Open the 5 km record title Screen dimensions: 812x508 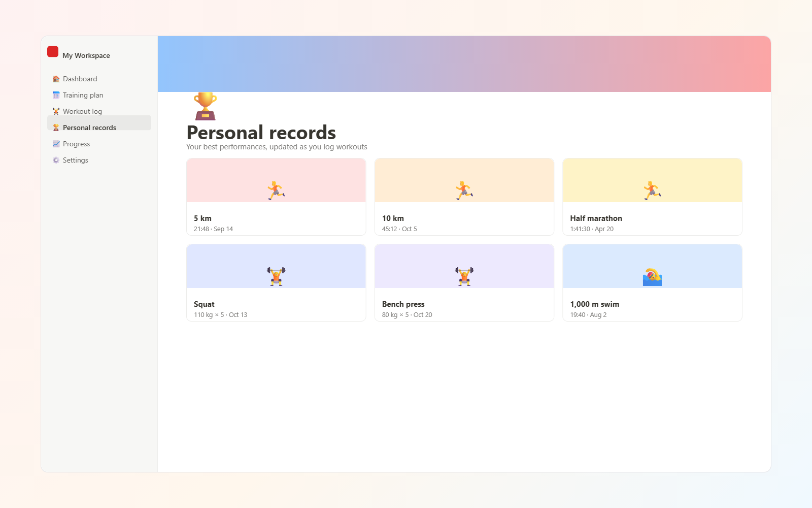pyautogui.click(x=202, y=218)
